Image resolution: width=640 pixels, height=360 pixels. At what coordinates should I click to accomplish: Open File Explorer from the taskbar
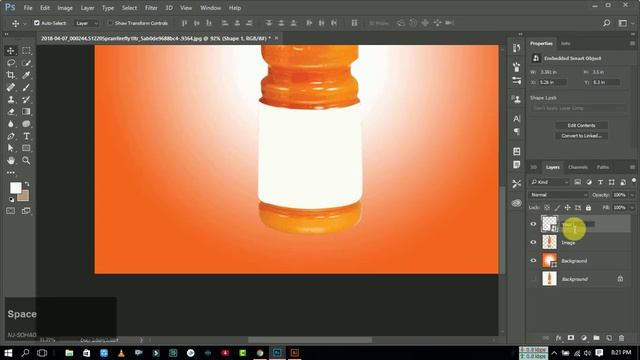pyautogui.click(x=69, y=353)
